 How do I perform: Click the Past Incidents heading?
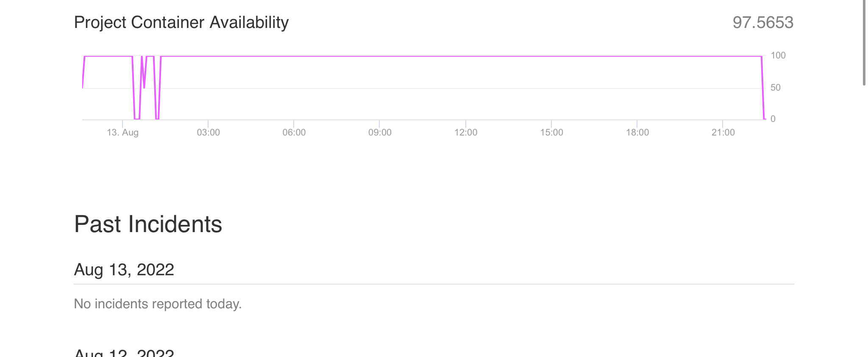pos(148,224)
